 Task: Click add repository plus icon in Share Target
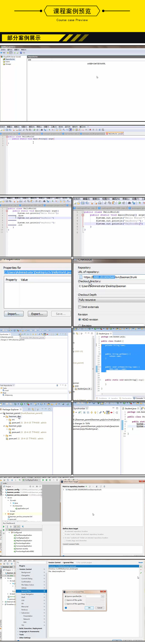coord(86,486)
